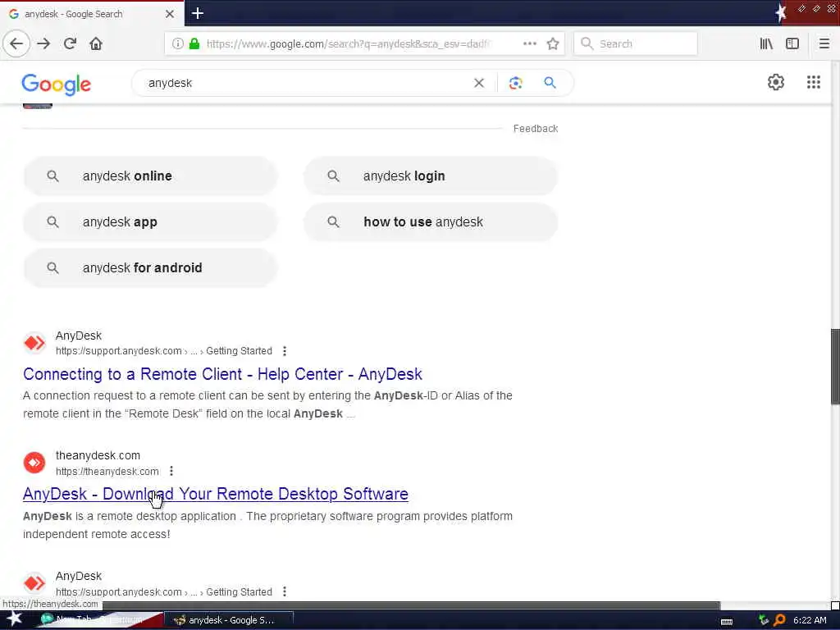
Task: Click the 6:22 AM taskbar clock
Action: [x=810, y=620]
